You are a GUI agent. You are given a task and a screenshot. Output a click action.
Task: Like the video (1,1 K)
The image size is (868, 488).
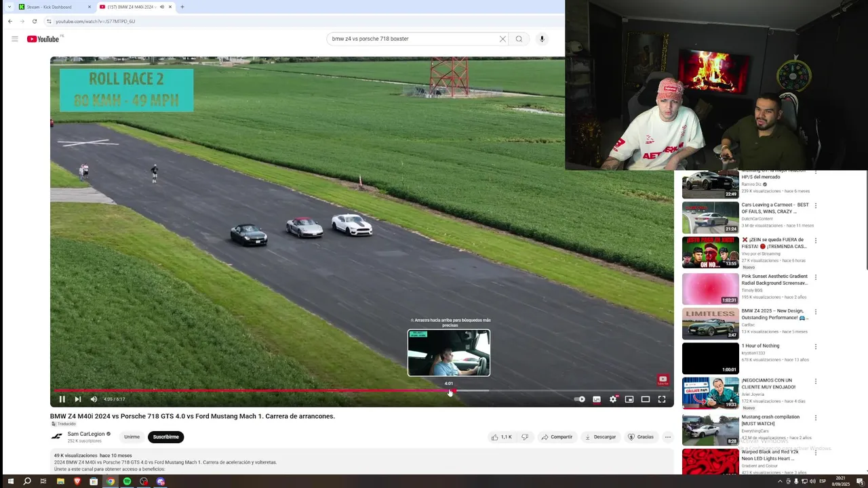502,437
